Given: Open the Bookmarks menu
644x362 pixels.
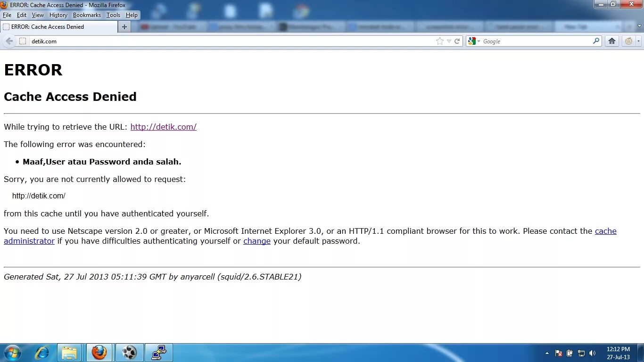Looking at the screenshot, I should (87, 15).
